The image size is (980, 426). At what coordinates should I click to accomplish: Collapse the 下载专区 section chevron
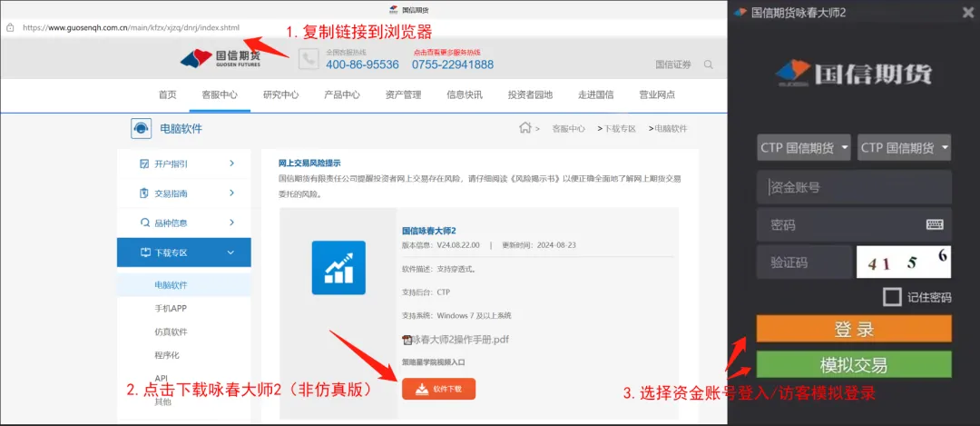[230, 253]
